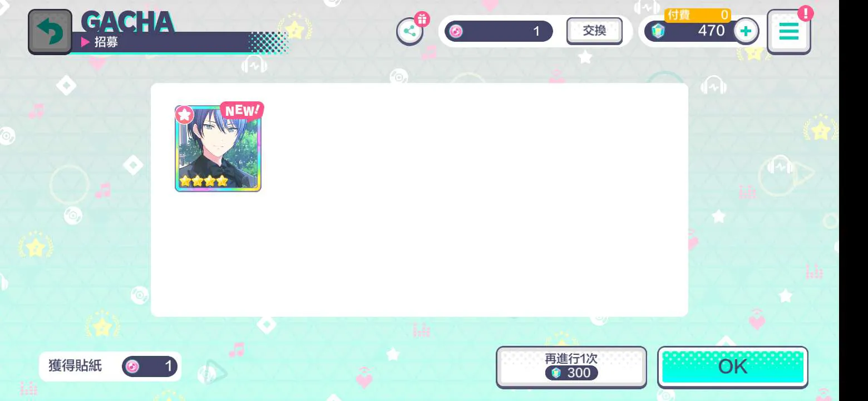Tap the pink star attribute icon on card
Screen dimensions: 868x401
[184, 115]
